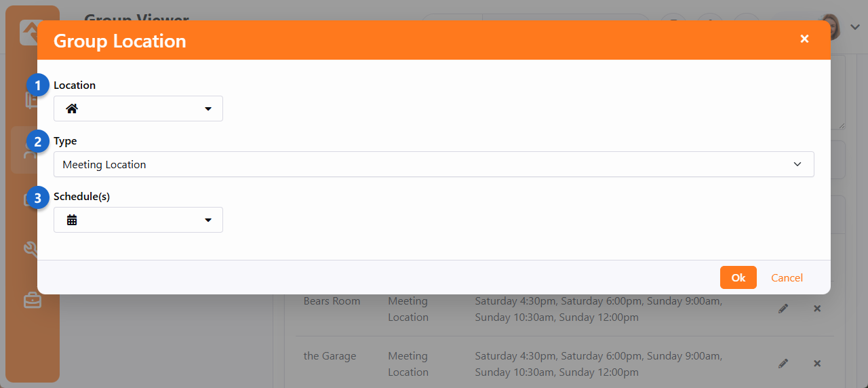Viewport: 868px width, 388px height.
Task: Expand the Location picker dropdown arrow
Action: (208, 109)
